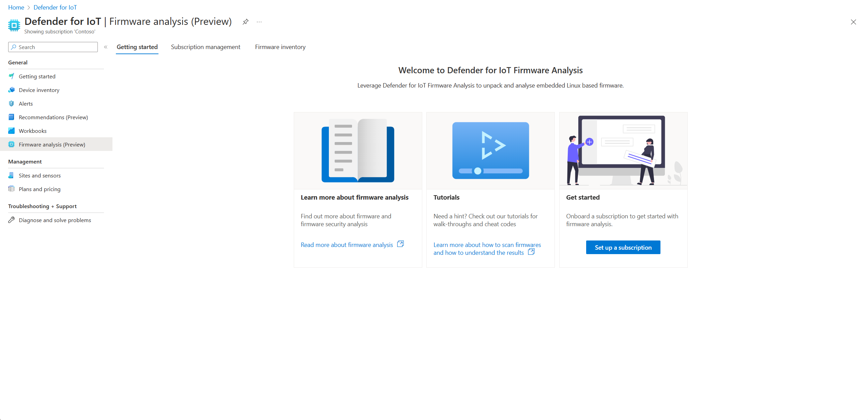The image size is (868, 420).
Task: Switch to Subscription management tab
Action: [205, 47]
